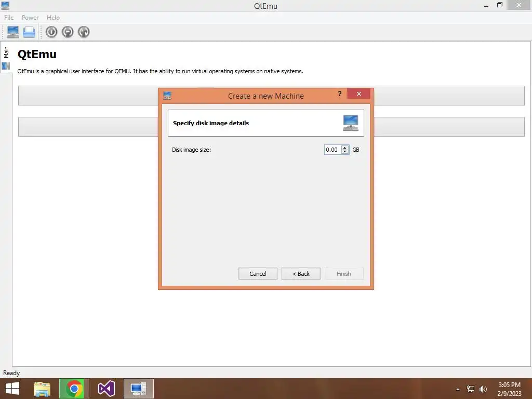The width and height of the screenshot is (532, 399).
Task: Increase disk image size with the up arrow
Action: (x=345, y=148)
